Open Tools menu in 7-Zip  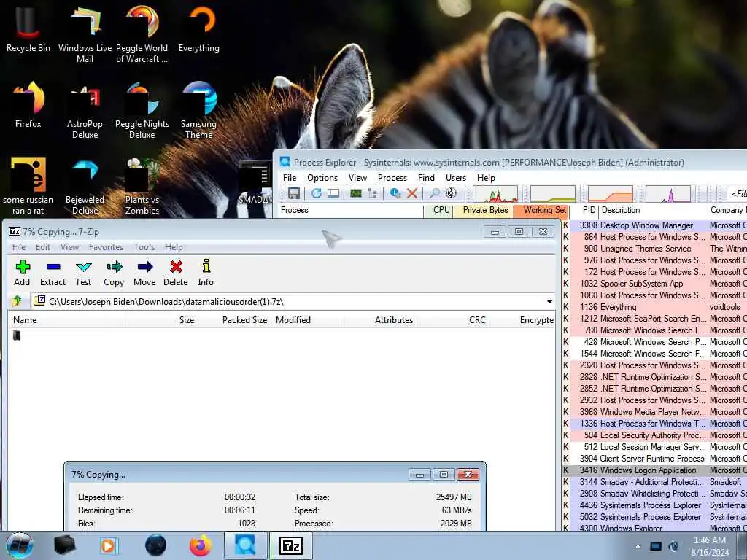144,246
